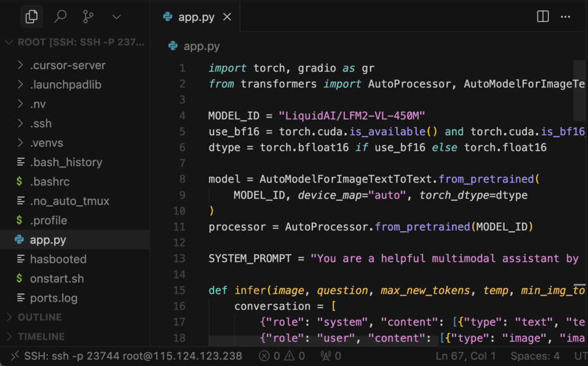The height and width of the screenshot is (366, 588).
Task: Open the .bash_history file
Action: (65, 162)
